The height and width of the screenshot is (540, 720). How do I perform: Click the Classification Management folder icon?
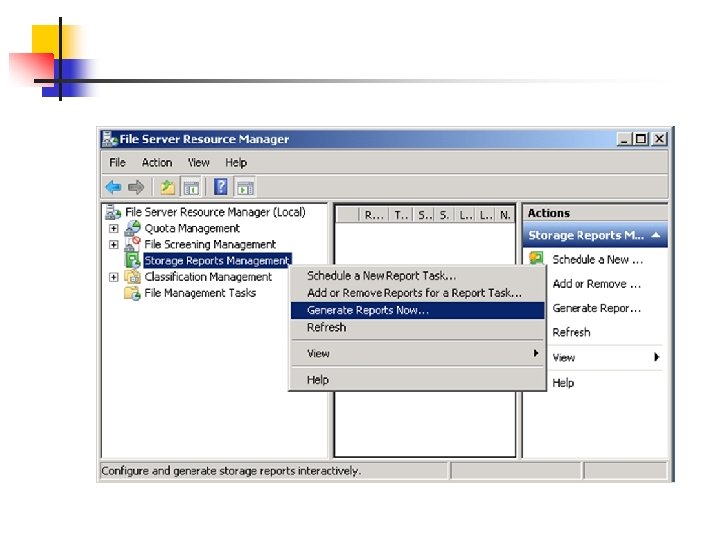coord(133,277)
